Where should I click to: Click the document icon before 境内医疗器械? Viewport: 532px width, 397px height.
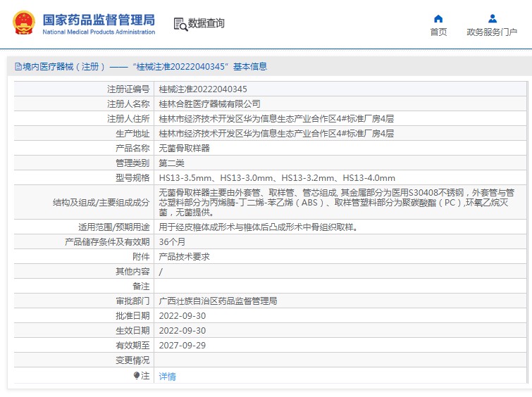click(x=18, y=66)
